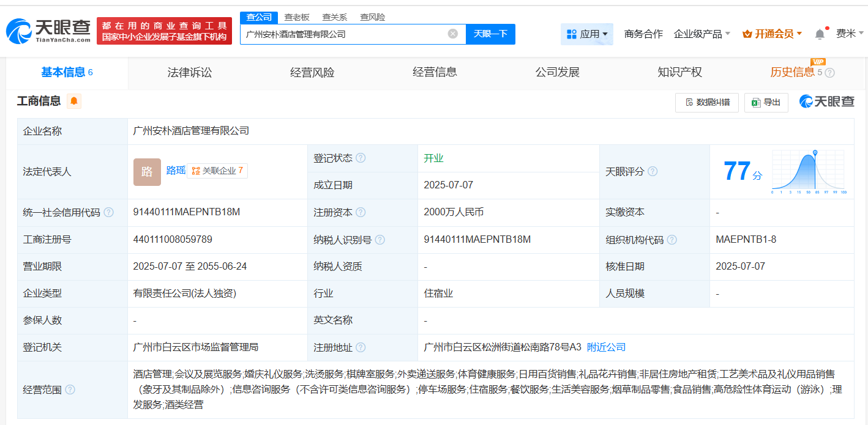
Task: Switch to the 法律诉讼 tab
Action: pos(190,72)
